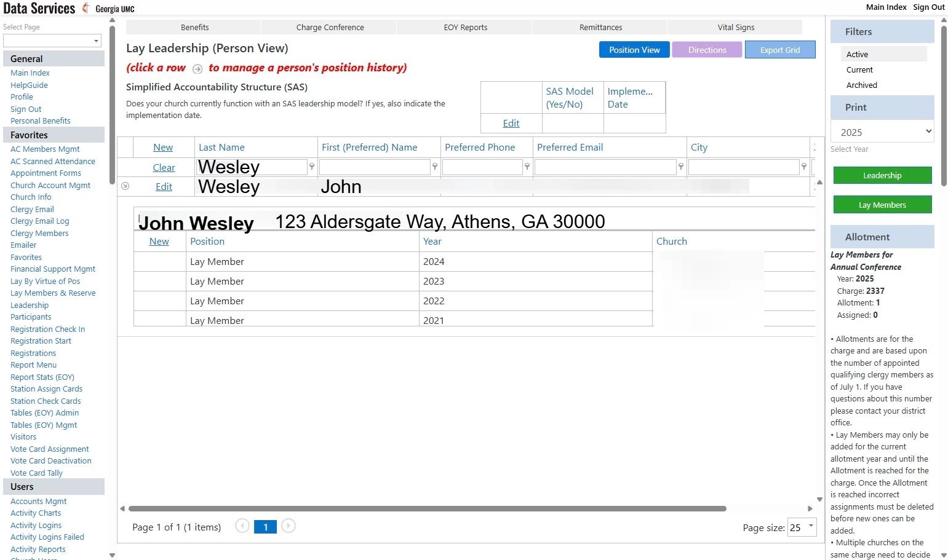
Task: Click the previous page arrow icon
Action: tap(242, 527)
